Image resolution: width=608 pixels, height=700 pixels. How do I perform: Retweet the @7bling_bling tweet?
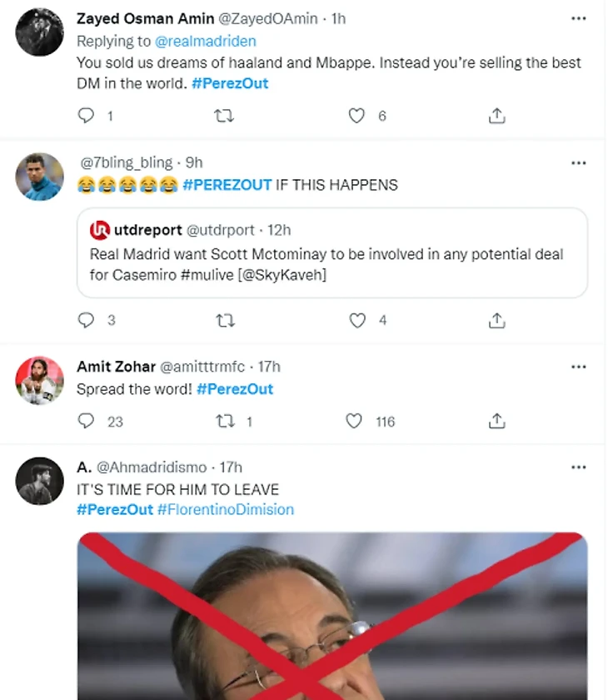coord(224,320)
